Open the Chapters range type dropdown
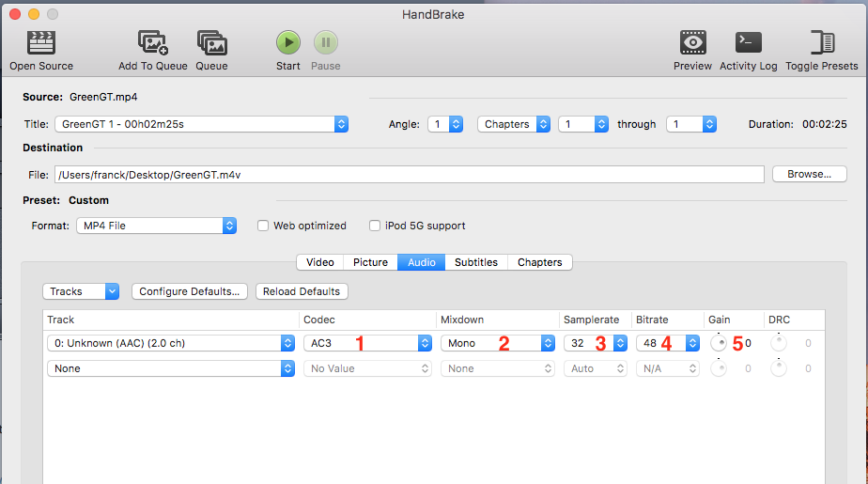The height and width of the screenshot is (484, 868). click(514, 124)
